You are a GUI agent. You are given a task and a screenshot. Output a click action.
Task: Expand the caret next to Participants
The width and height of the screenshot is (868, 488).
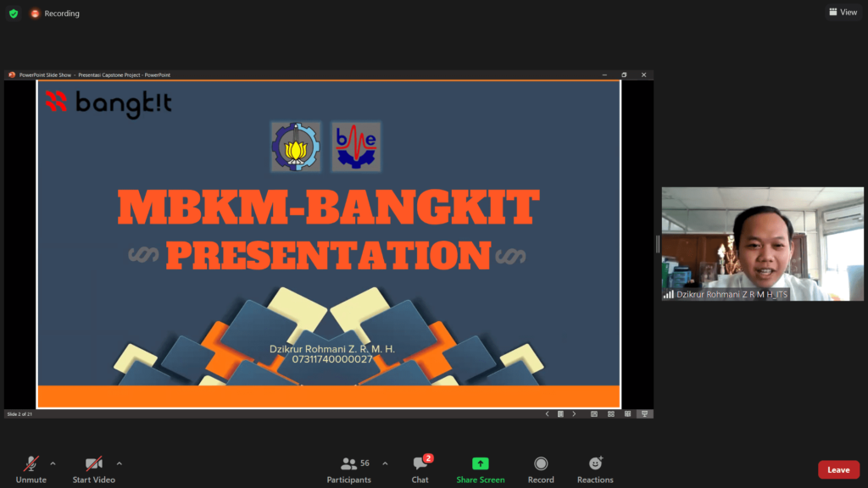385,463
